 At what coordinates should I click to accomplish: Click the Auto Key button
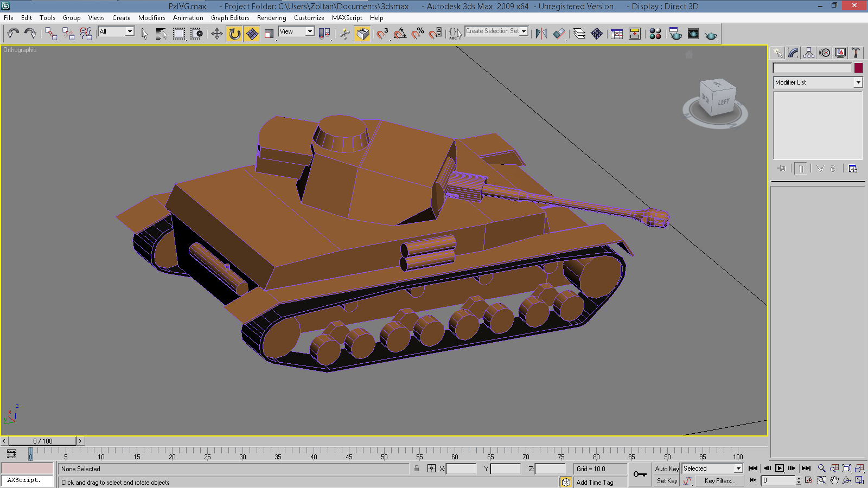click(667, 468)
